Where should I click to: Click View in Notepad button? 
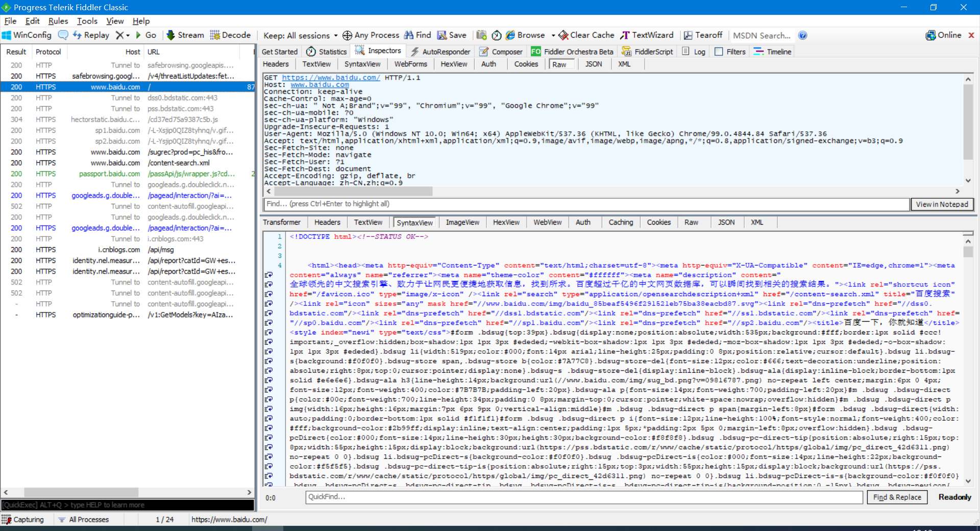coord(942,204)
